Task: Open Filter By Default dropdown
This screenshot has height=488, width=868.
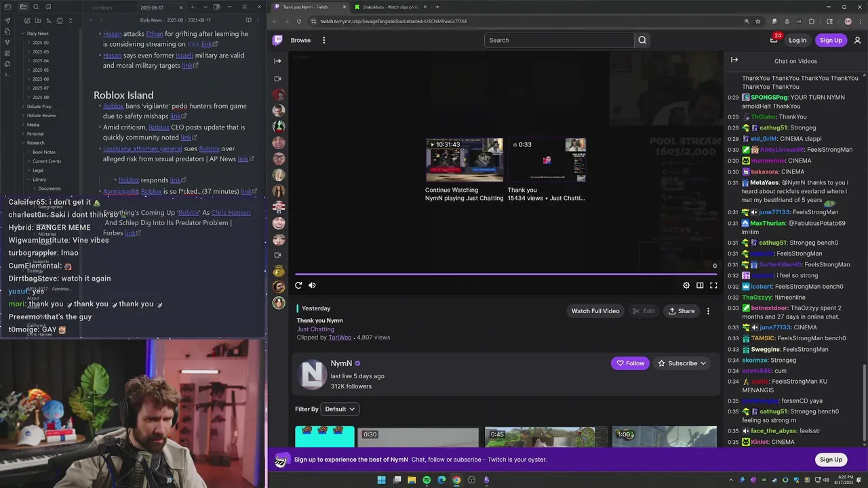Action: click(x=340, y=409)
